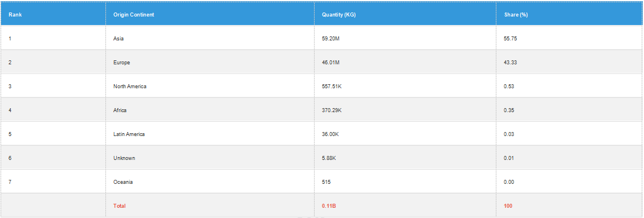
Task: Click the red Total label
Action: click(120, 205)
